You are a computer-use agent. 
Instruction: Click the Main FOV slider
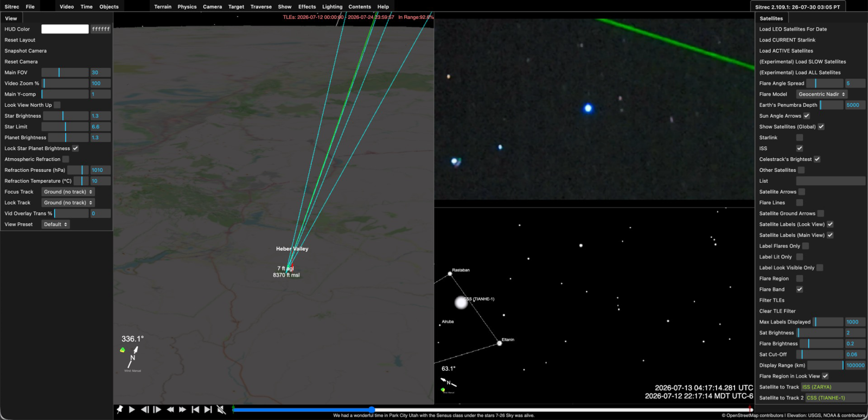tap(65, 73)
